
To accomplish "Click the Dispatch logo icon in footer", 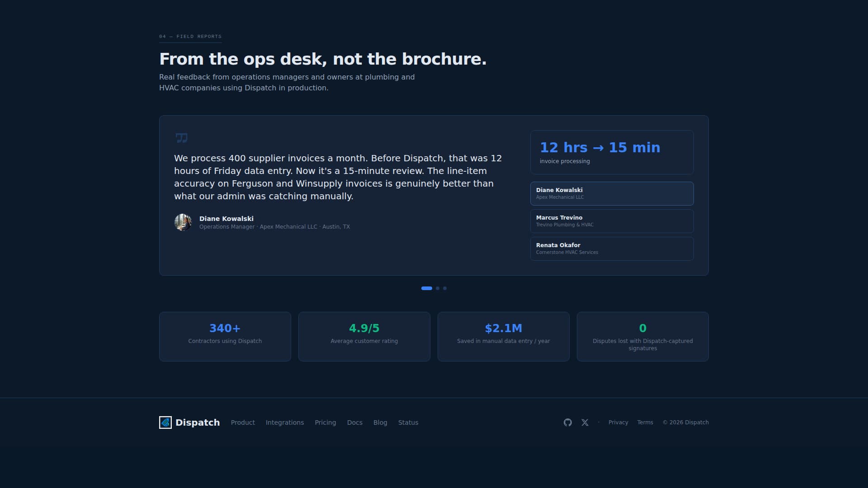I will click(x=165, y=422).
